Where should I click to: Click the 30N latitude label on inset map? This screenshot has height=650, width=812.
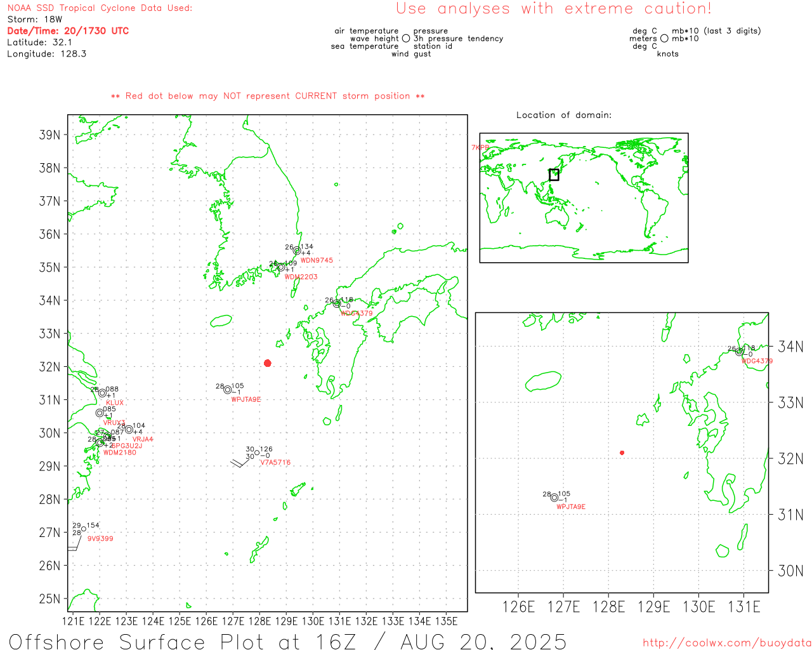[x=790, y=571]
